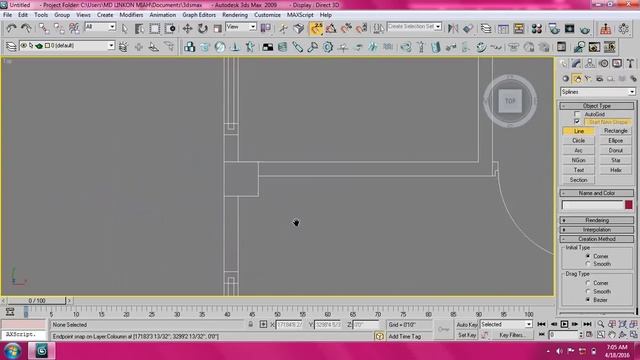Collapse the Name and Color rollout

coord(597,193)
